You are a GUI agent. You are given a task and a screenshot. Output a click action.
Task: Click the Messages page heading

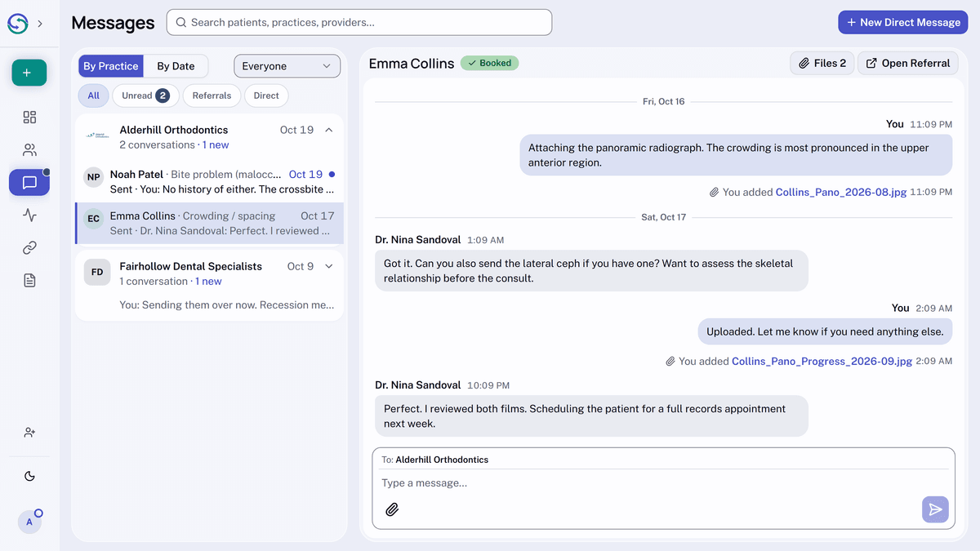113,23
